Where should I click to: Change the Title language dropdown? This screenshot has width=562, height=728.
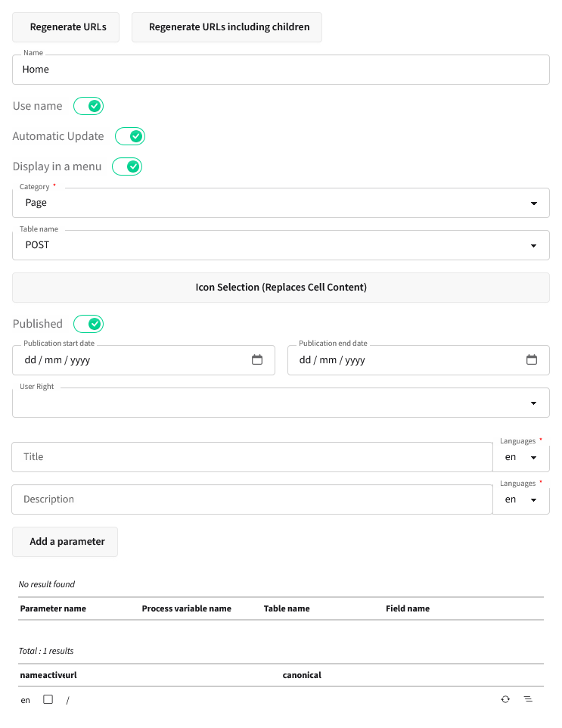pyautogui.click(x=520, y=458)
